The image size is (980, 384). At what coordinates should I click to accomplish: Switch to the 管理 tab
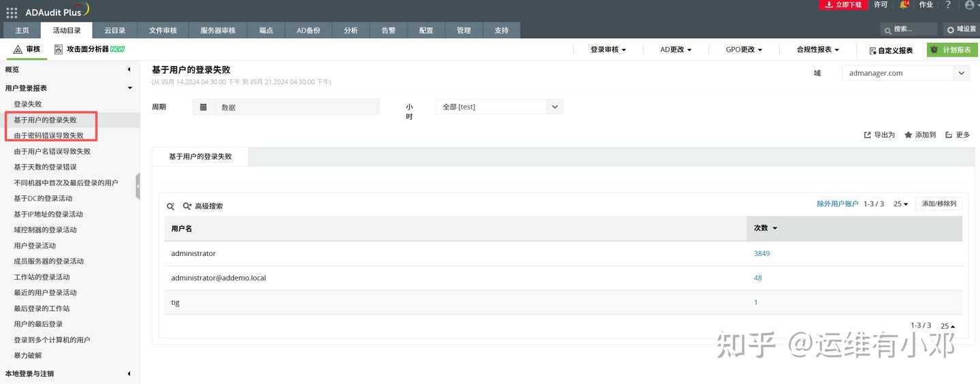pos(464,30)
